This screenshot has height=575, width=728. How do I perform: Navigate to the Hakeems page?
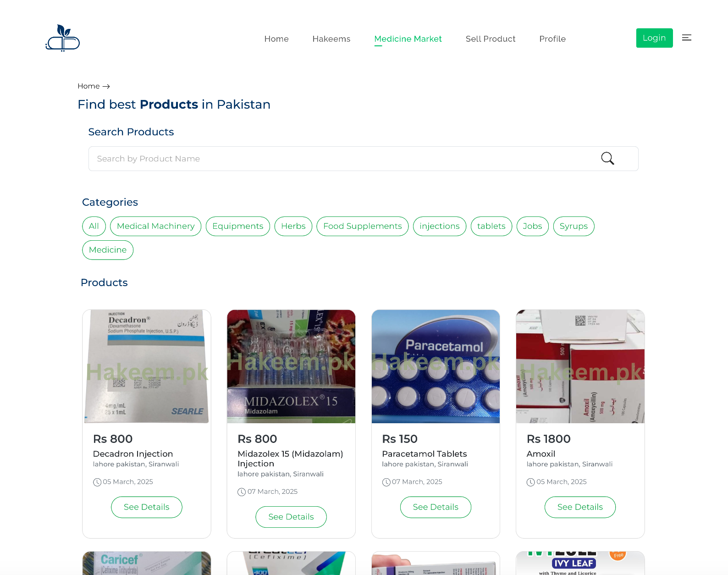click(331, 39)
